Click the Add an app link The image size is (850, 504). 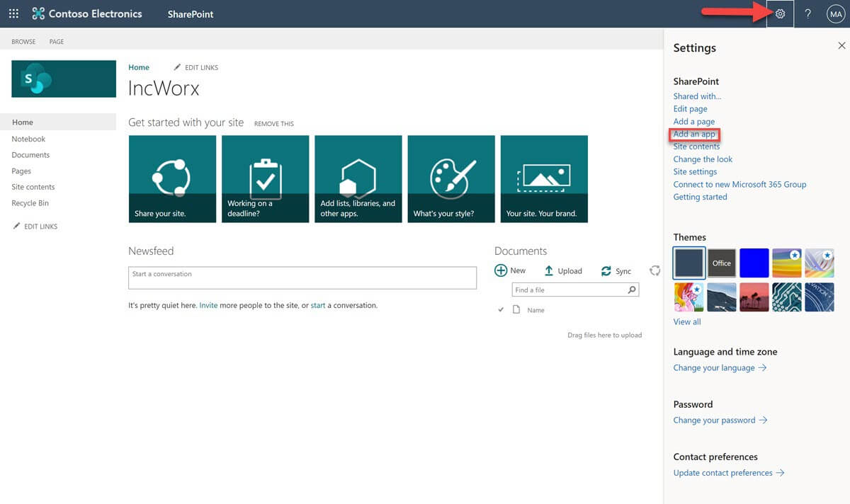click(694, 134)
